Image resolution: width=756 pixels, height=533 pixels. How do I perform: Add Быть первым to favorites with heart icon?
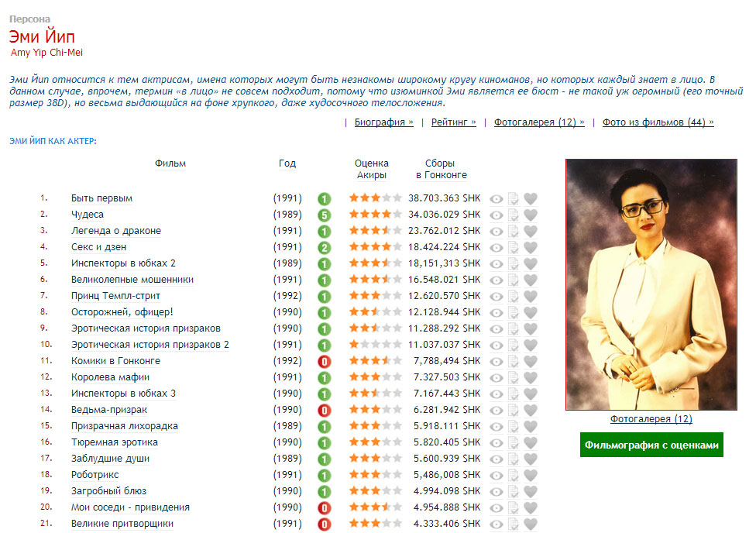tap(531, 198)
